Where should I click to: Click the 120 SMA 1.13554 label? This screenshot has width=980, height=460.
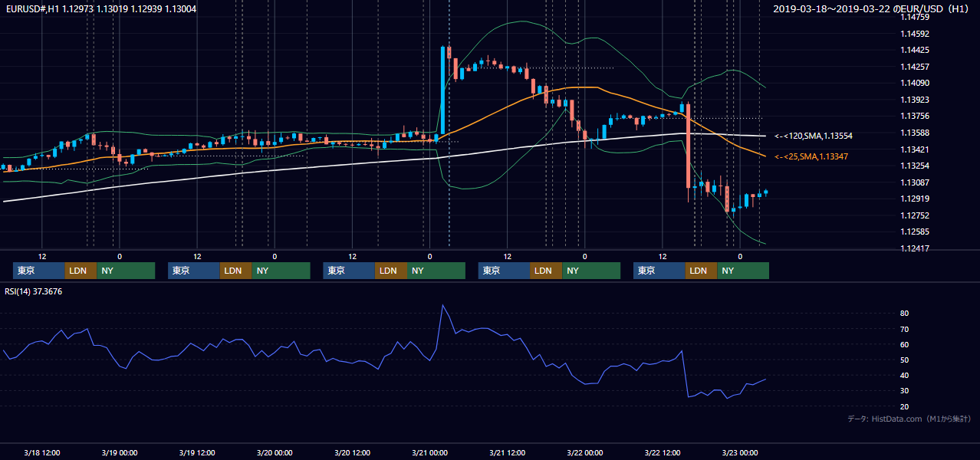813,136
